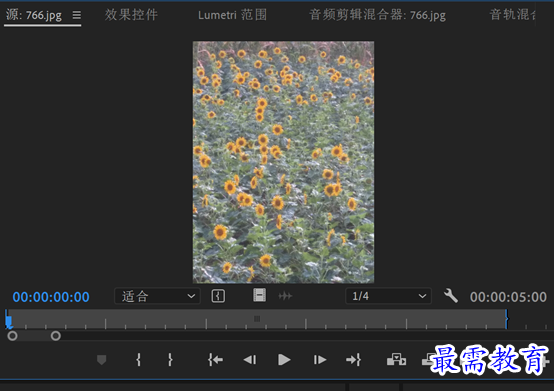Open the Source 766.jpg panel menu
The image size is (554, 391).
click(x=77, y=15)
